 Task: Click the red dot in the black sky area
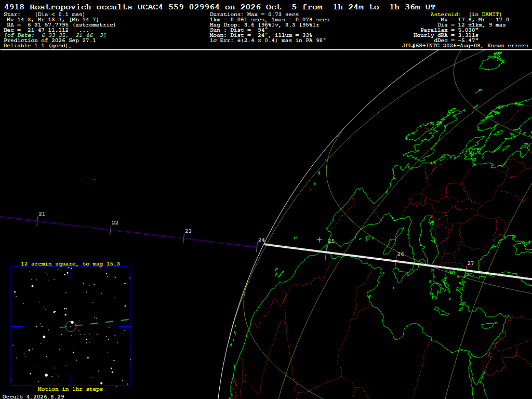pyautogui.click(x=95, y=180)
